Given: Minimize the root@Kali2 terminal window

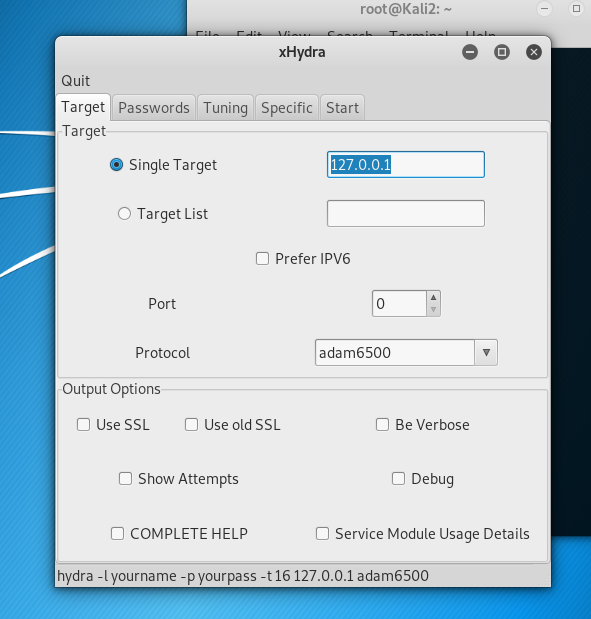Looking at the screenshot, I should pos(544,9).
